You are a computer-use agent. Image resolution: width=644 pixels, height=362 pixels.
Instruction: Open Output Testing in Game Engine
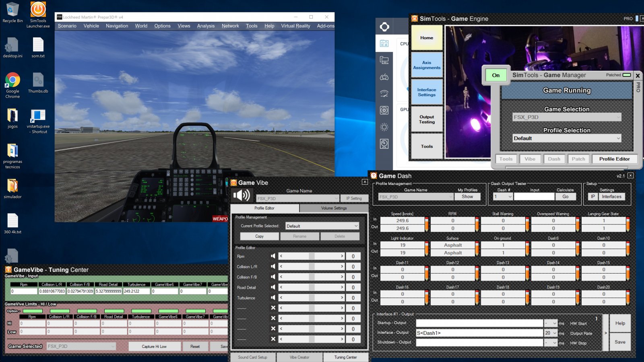tap(427, 119)
